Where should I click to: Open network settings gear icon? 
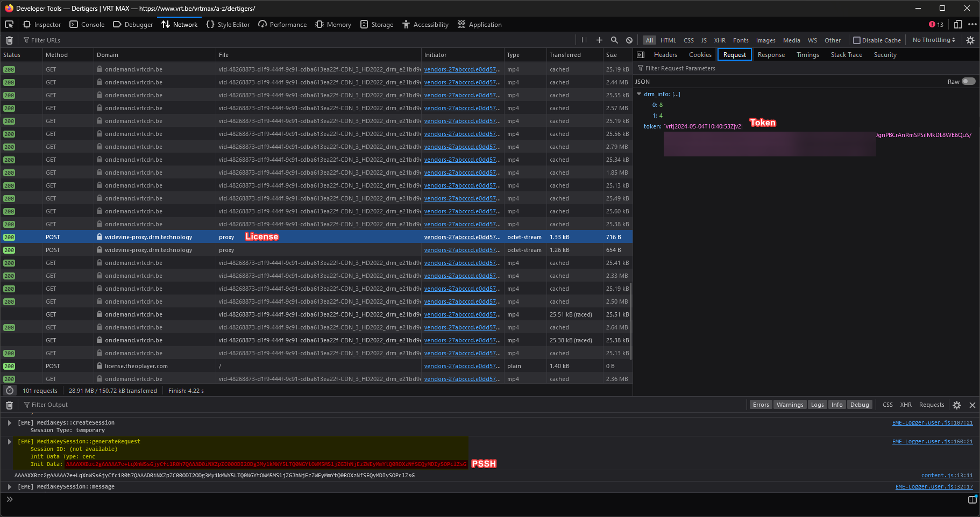tap(970, 40)
